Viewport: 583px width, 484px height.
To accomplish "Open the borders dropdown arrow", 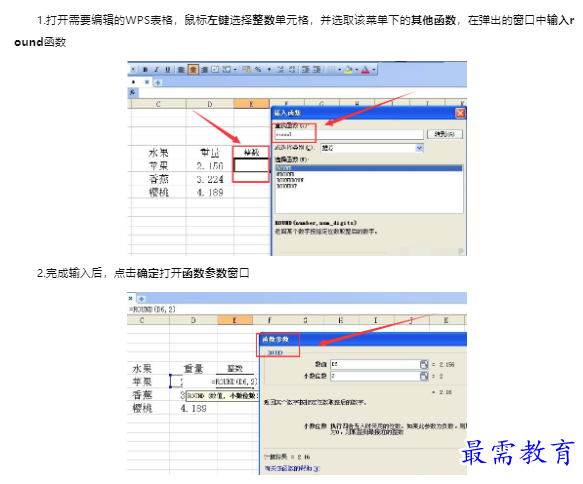I will pos(339,70).
